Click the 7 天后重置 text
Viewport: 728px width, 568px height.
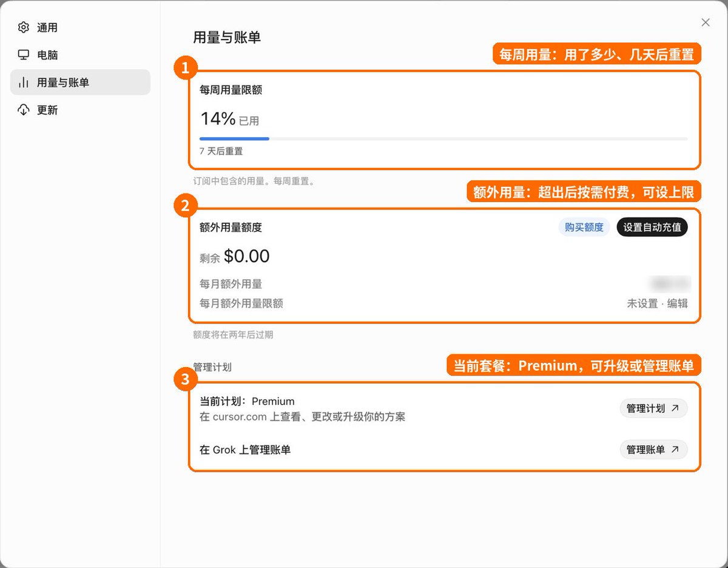221,151
